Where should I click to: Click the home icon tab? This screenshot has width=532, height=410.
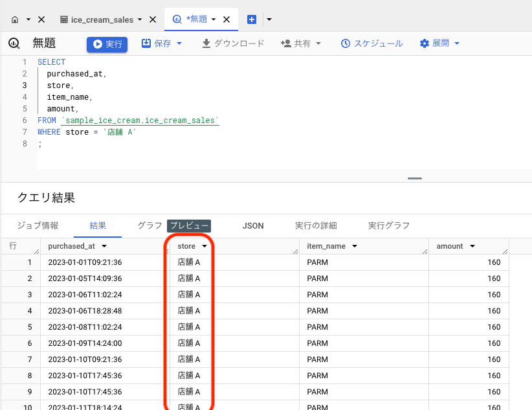tap(16, 19)
